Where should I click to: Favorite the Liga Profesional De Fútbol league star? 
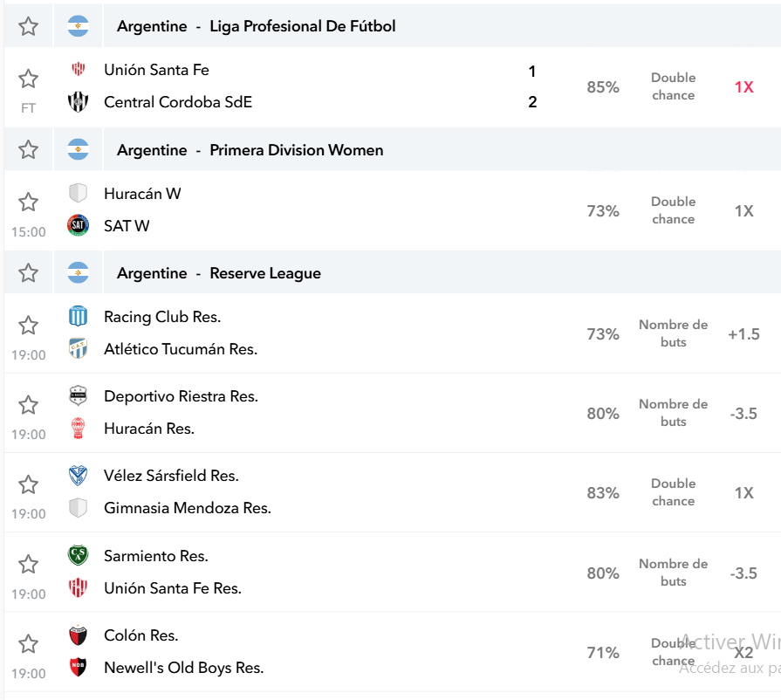point(29,26)
